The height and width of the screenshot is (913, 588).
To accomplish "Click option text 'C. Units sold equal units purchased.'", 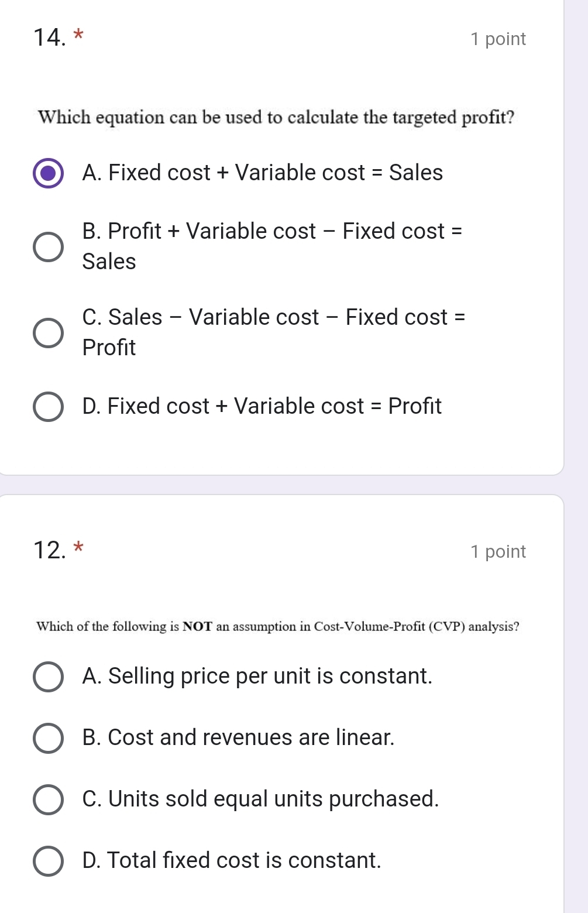I will [261, 799].
